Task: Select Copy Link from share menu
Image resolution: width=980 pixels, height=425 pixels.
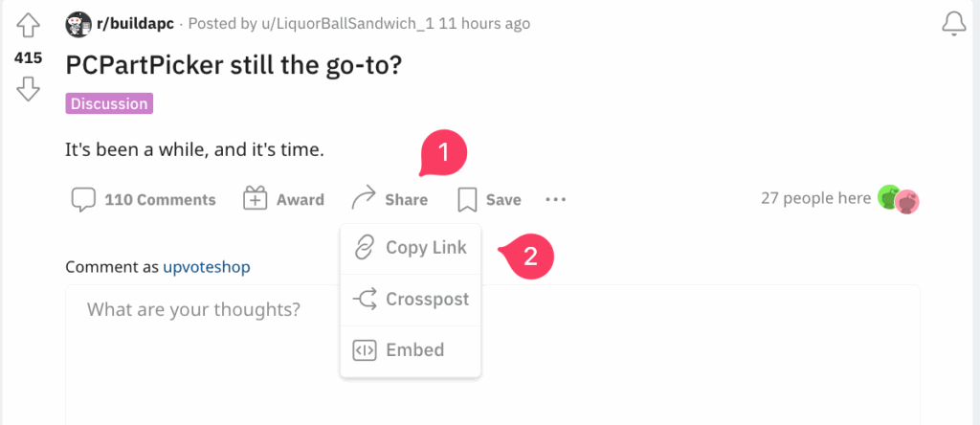Action: pyautogui.click(x=411, y=248)
